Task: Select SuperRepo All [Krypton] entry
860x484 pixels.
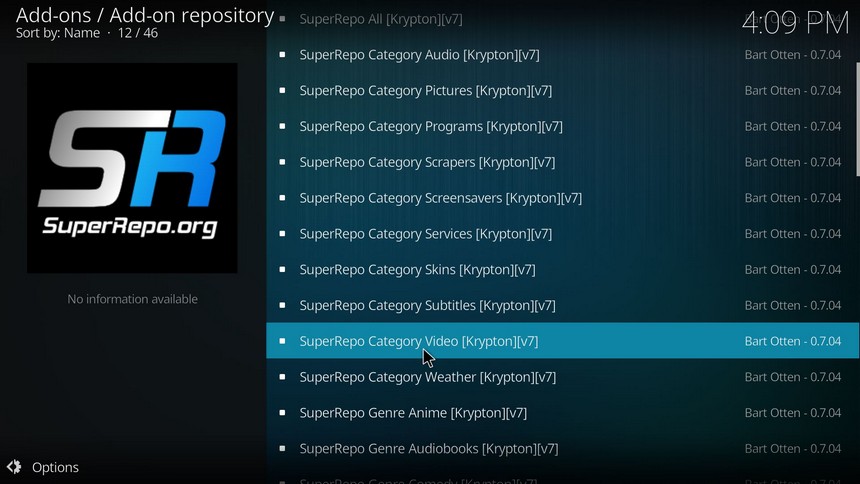Action: coord(562,19)
